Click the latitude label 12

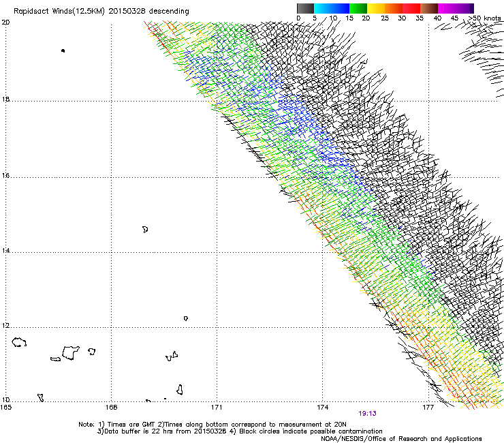pos(5,326)
